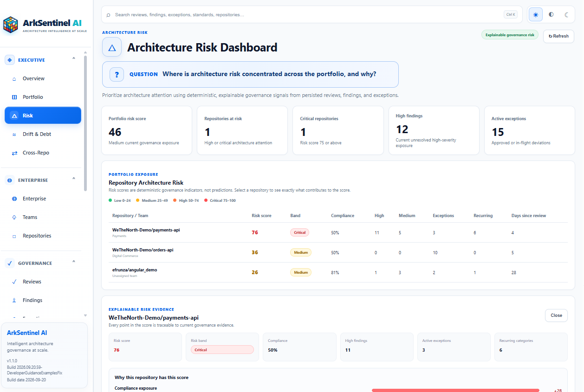584x392 pixels.
Task: Click the Drift & Debt approx icon
Action: click(x=14, y=135)
